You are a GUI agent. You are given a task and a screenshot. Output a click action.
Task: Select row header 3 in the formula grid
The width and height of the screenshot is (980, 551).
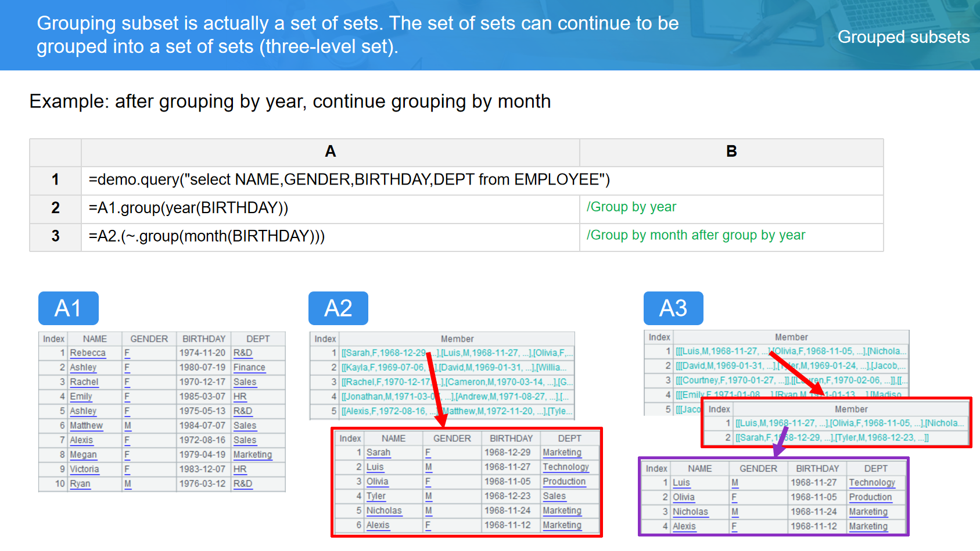point(55,236)
